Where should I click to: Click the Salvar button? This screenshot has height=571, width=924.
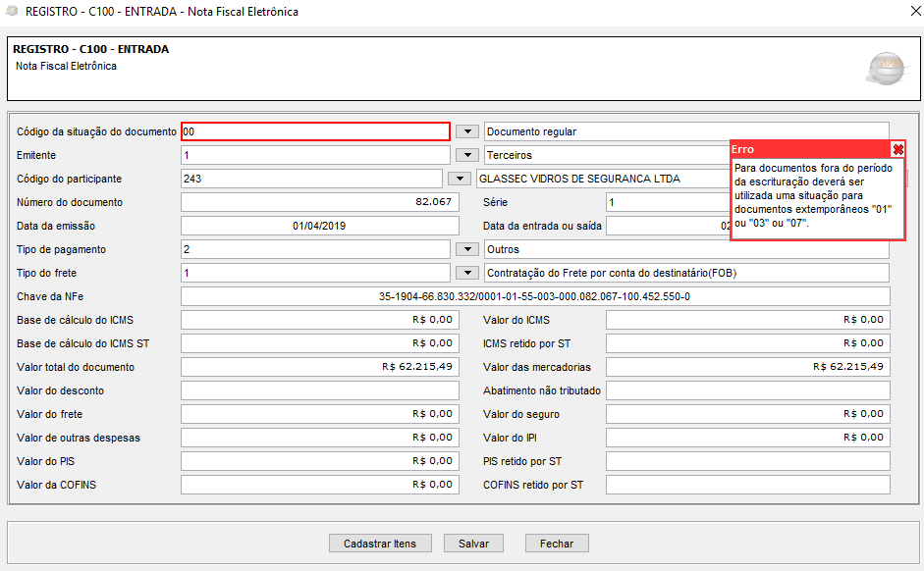tap(473, 544)
